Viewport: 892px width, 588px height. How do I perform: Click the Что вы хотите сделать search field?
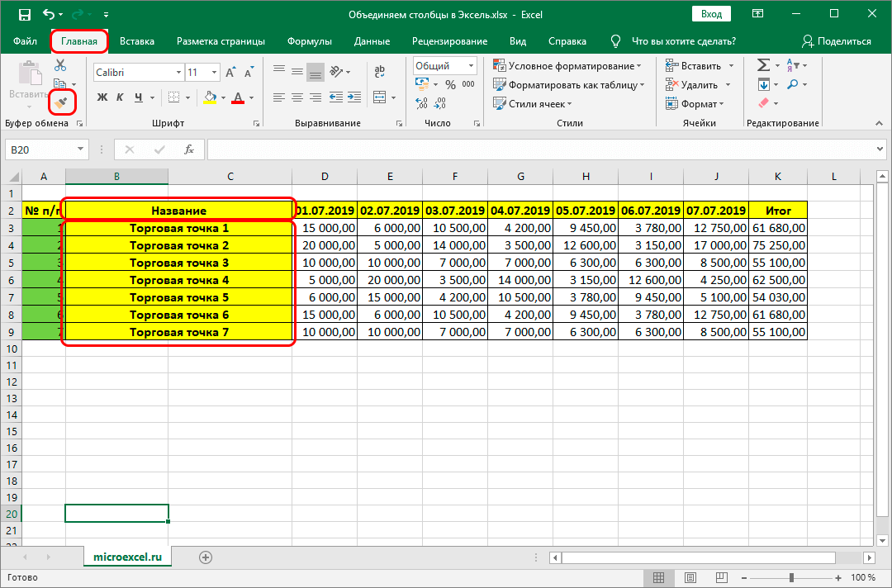[684, 41]
